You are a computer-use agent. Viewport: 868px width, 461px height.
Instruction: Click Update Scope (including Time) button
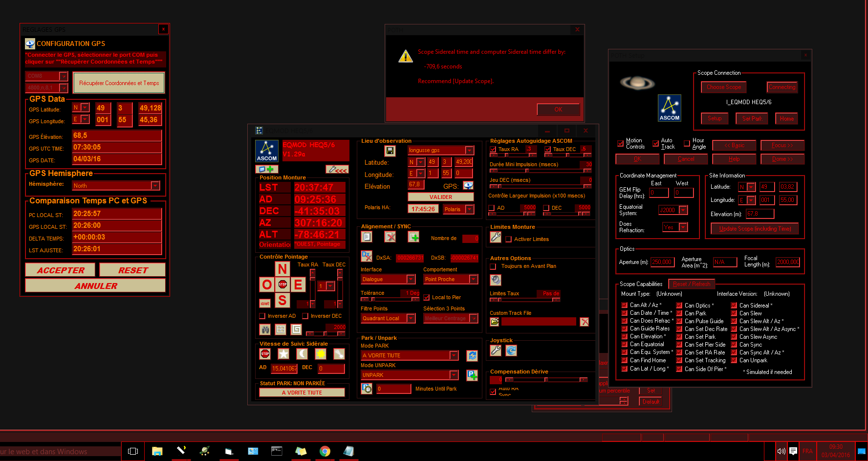tap(755, 229)
